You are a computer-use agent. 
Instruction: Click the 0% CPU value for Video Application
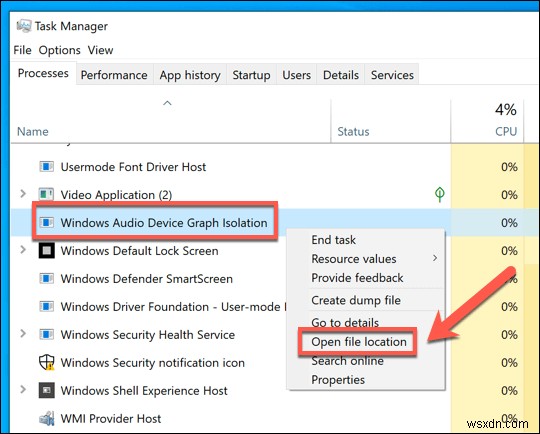coord(509,195)
